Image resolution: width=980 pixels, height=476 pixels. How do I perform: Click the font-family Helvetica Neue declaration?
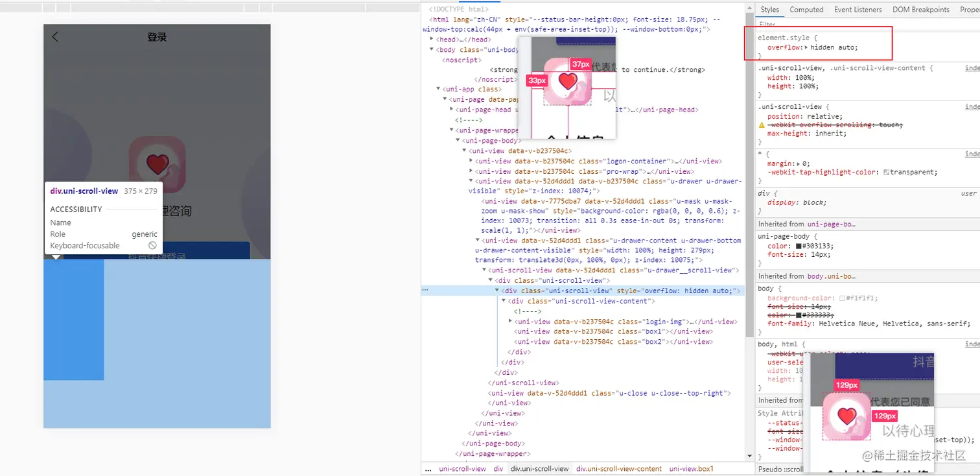point(869,324)
